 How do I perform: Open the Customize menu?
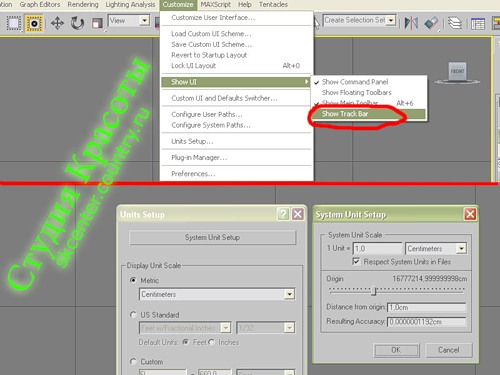178,5
